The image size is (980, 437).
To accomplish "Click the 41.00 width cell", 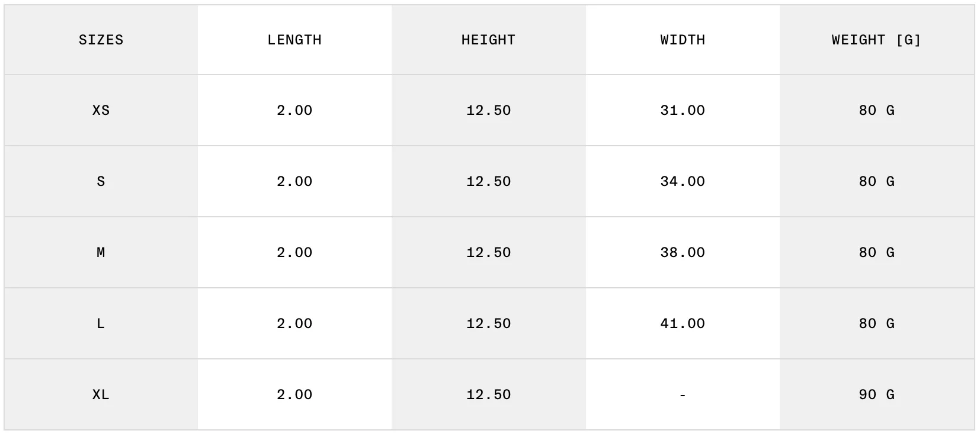I will coord(683,323).
